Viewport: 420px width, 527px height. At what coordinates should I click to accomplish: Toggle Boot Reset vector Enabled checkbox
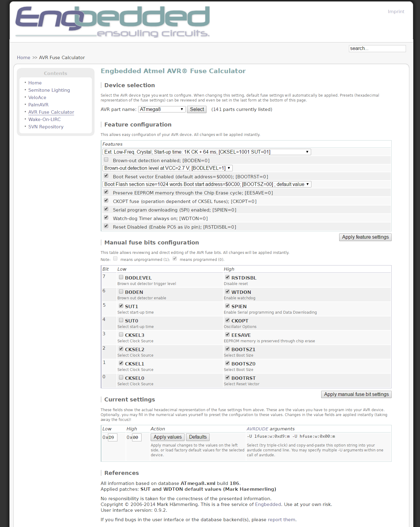(x=106, y=176)
